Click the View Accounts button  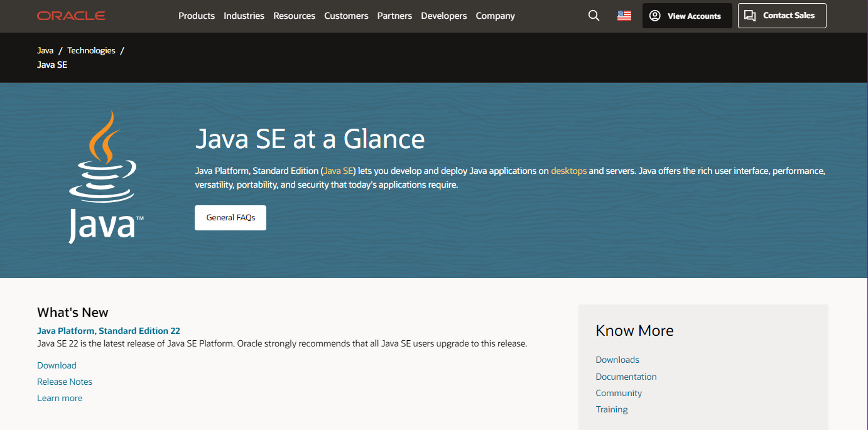click(687, 16)
